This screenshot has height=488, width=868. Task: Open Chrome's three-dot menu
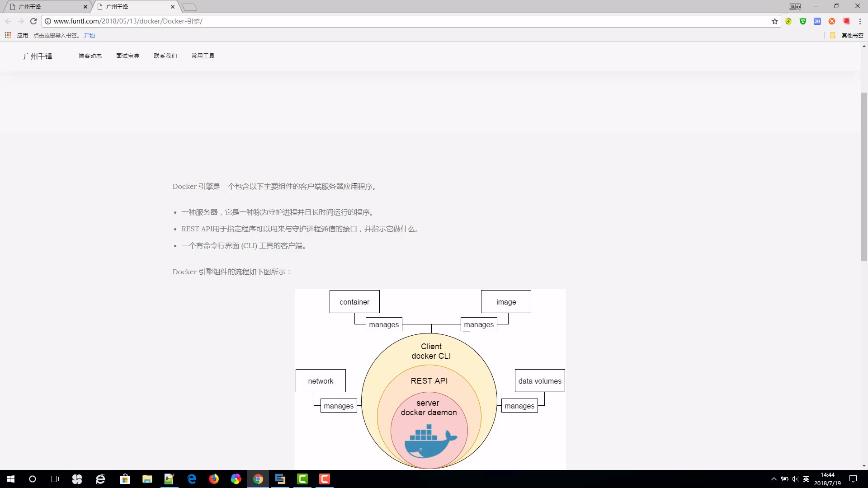pos(860,21)
